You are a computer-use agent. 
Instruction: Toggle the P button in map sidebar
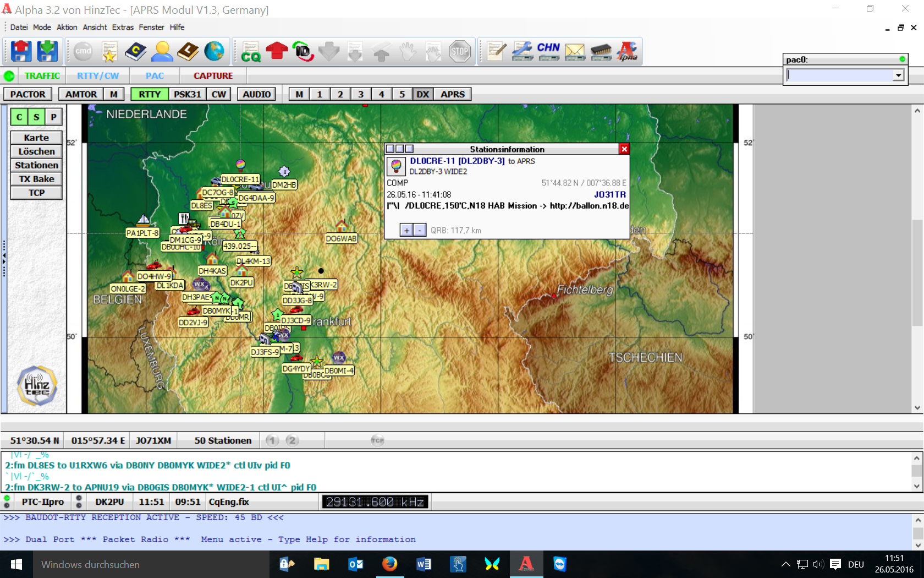[x=53, y=117]
